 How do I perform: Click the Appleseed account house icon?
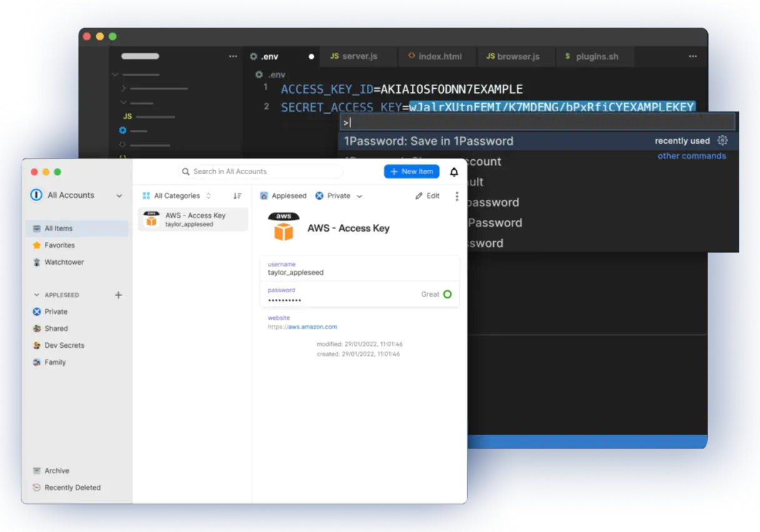coord(264,196)
